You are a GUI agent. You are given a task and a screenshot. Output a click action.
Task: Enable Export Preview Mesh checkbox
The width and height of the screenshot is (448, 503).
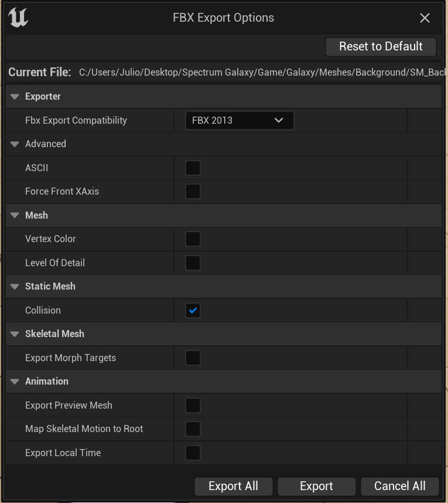point(193,405)
